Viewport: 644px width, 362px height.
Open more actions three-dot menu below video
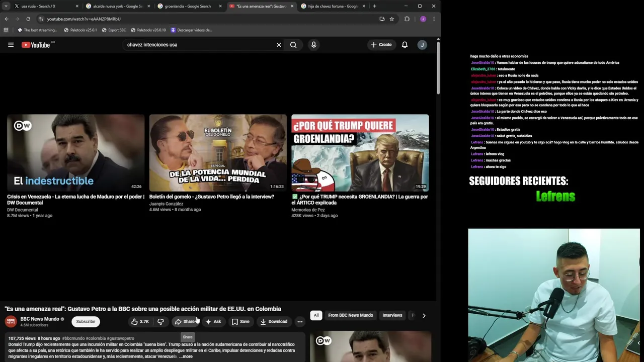pos(300,322)
